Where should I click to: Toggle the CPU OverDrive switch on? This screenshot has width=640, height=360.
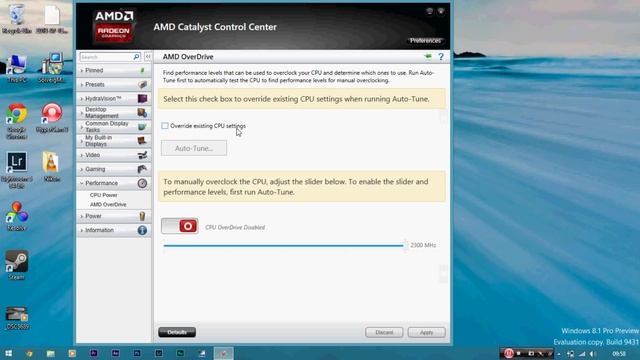180,226
